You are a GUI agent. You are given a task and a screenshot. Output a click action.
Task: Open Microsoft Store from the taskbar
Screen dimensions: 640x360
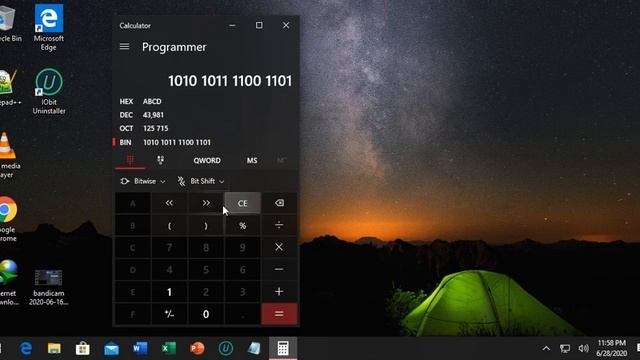tap(82, 348)
